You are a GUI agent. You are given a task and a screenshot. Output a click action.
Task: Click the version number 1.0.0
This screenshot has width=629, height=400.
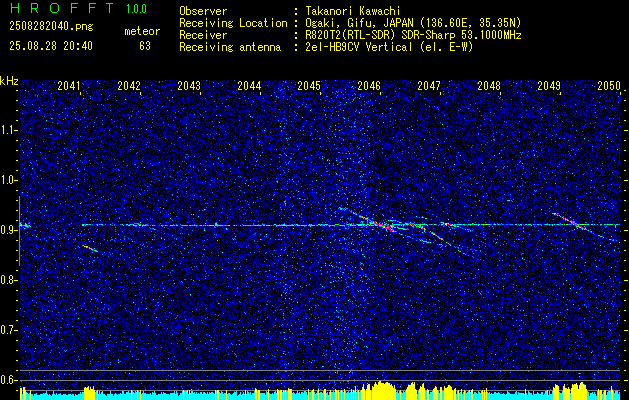click(136, 9)
